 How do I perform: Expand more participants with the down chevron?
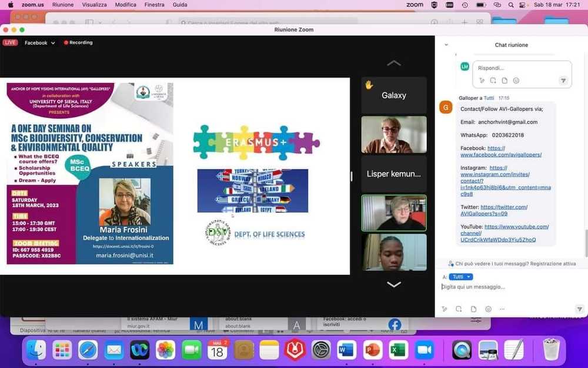pos(394,284)
